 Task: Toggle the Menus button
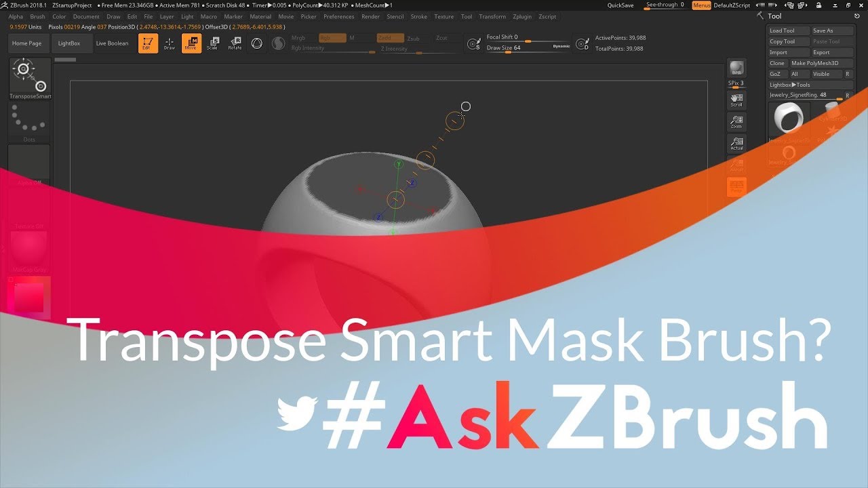click(702, 5)
